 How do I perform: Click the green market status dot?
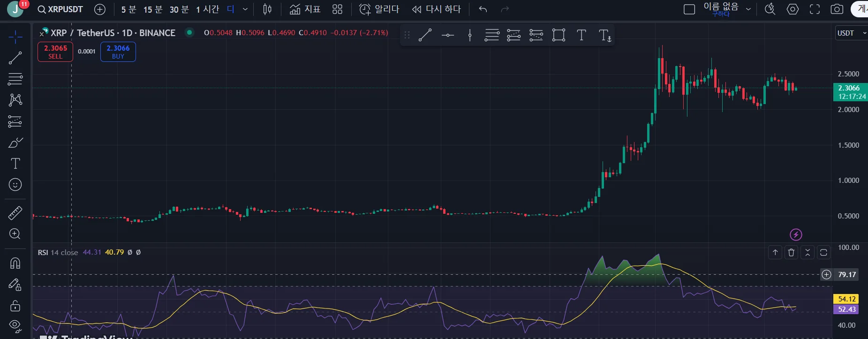[189, 32]
